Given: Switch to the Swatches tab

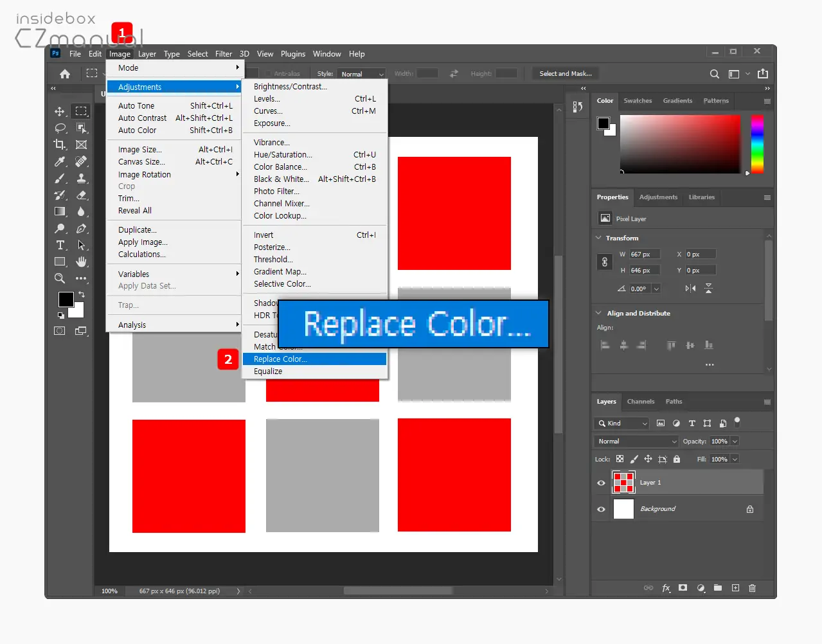Looking at the screenshot, I should coord(638,101).
